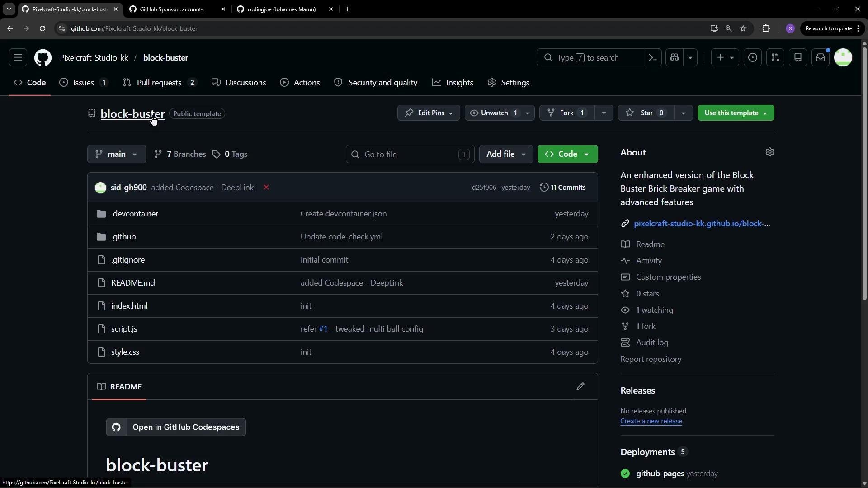Viewport: 868px width, 488px height.
Task: Open the Add file dropdown
Action: click(x=506, y=154)
